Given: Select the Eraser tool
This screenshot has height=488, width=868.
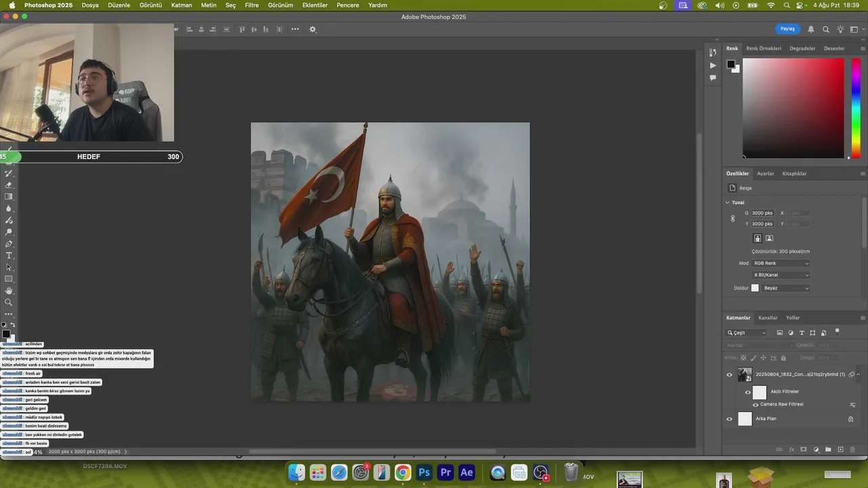Looking at the screenshot, I should (9, 185).
